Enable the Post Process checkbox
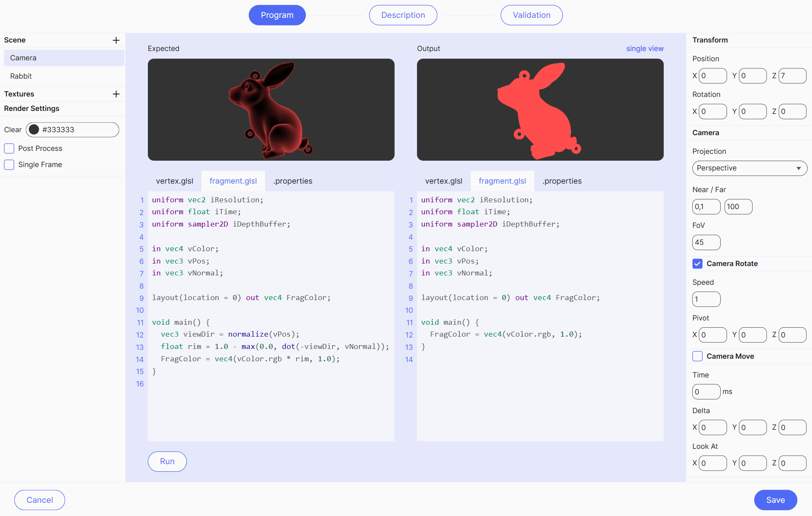This screenshot has width=812, height=516. click(x=9, y=148)
